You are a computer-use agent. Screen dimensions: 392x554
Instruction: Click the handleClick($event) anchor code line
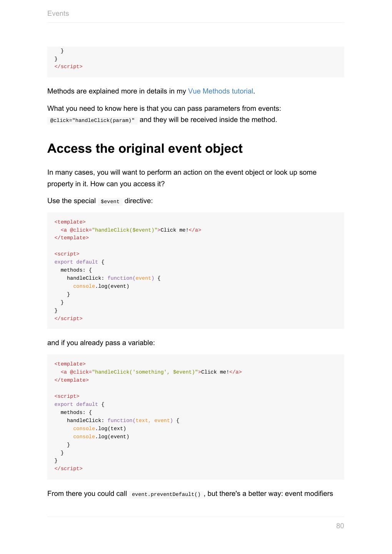point(131,230)
